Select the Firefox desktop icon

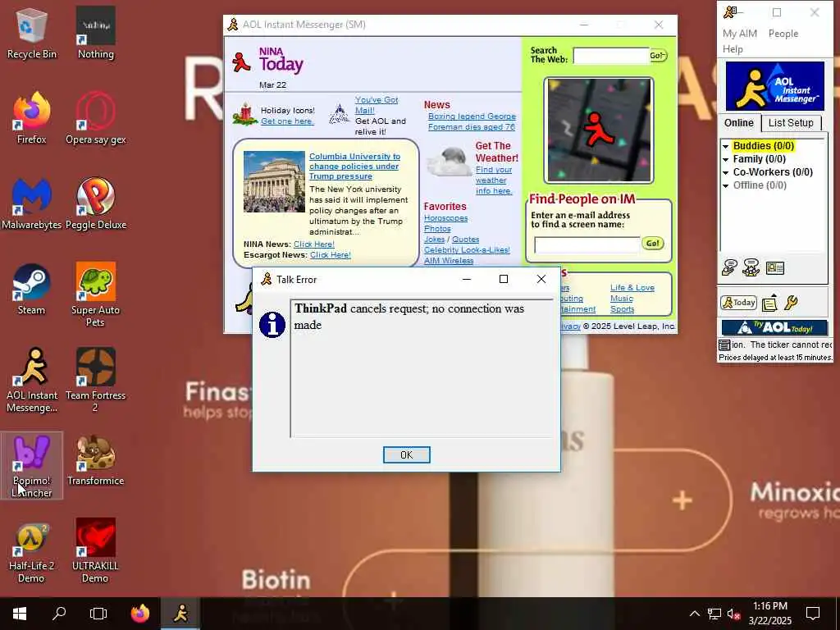(32, 118)
